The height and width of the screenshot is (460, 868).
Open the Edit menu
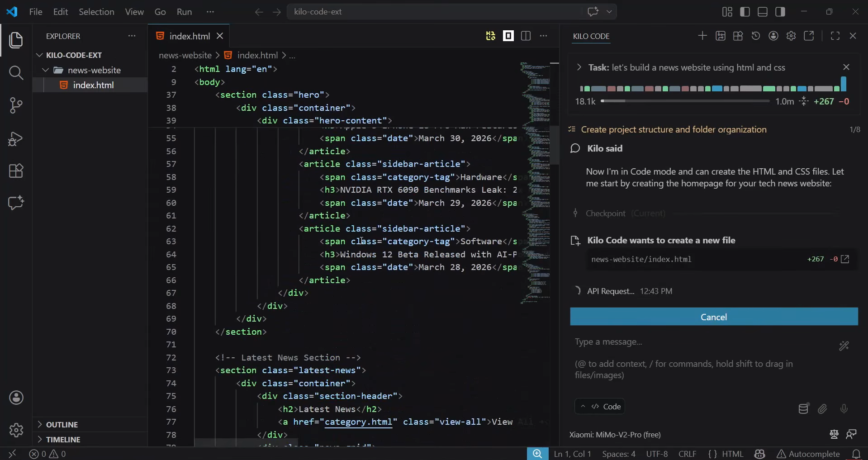coord(61,12)
